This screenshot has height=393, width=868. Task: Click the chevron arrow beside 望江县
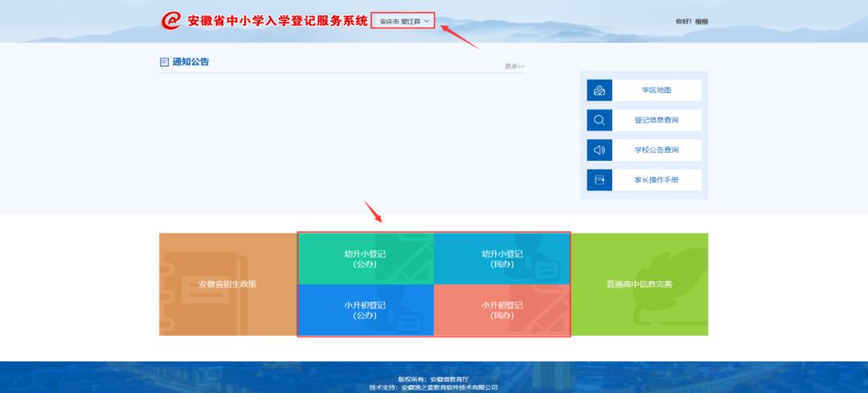(x=427, y=21)
